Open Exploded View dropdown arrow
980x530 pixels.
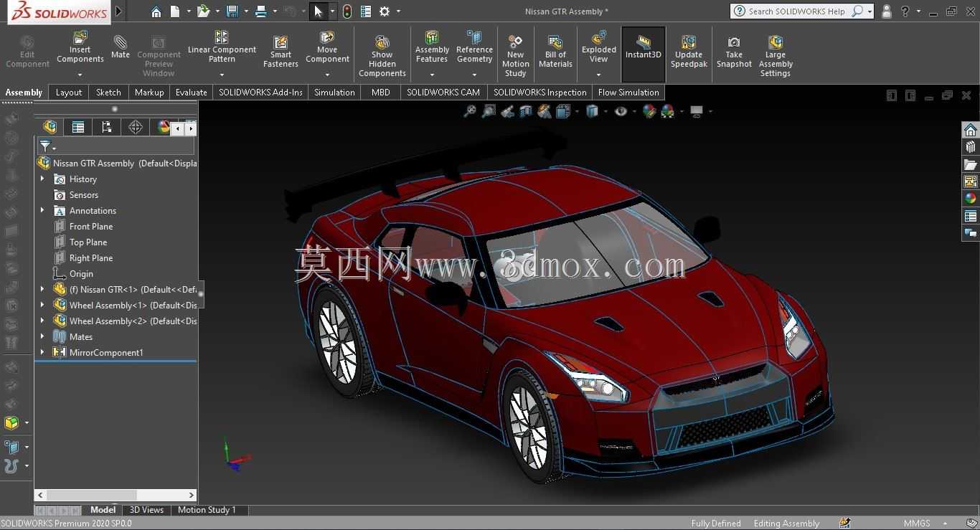[x=598, y=75]
